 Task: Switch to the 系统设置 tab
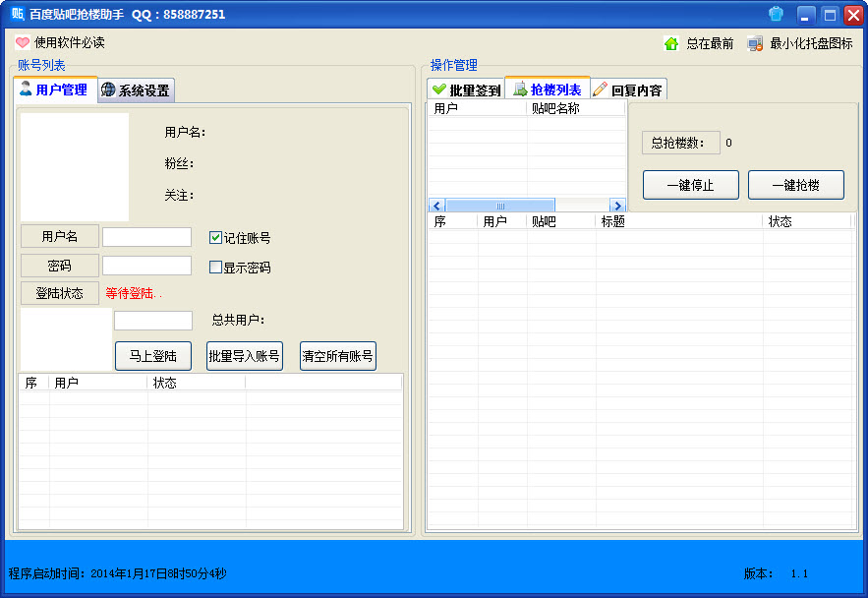pos(137,90)
